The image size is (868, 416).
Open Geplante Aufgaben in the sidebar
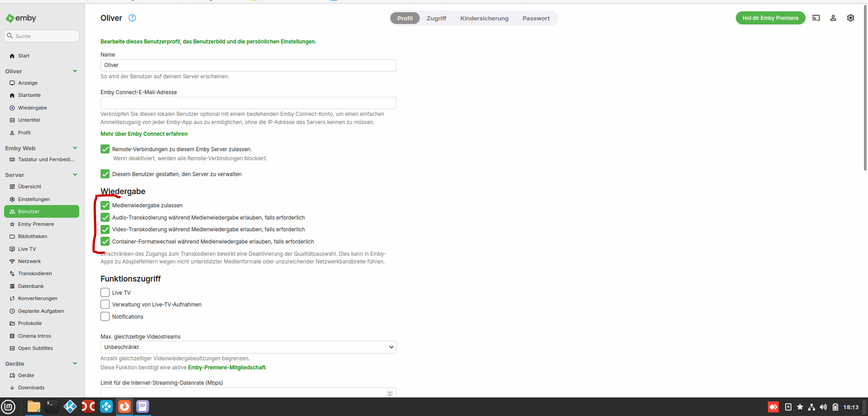(42, 311)
